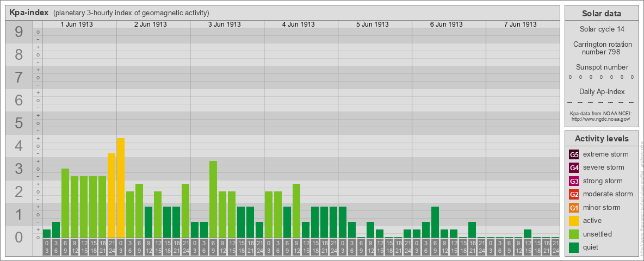This screenshot has height=261, width=644.
Task: Select the yellow 'active' color swatch
Action: pos(574,221)
